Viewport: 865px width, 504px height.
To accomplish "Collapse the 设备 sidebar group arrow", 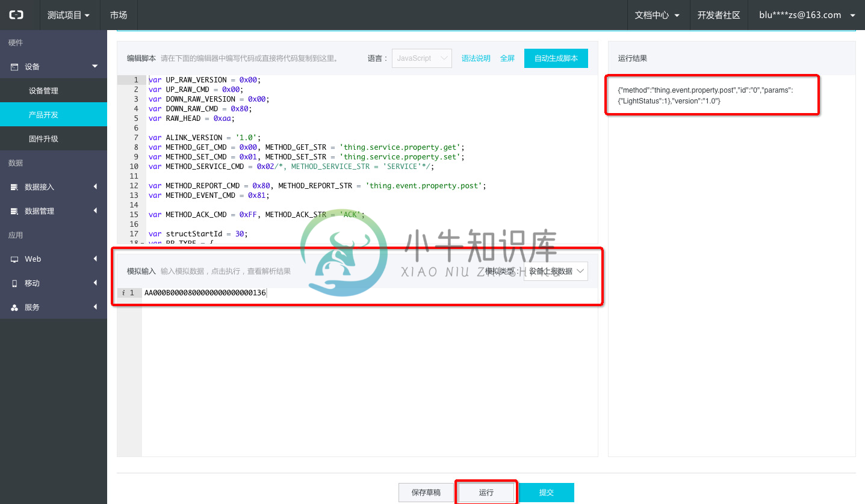I will pyautogui.click(x=95, y=66).
